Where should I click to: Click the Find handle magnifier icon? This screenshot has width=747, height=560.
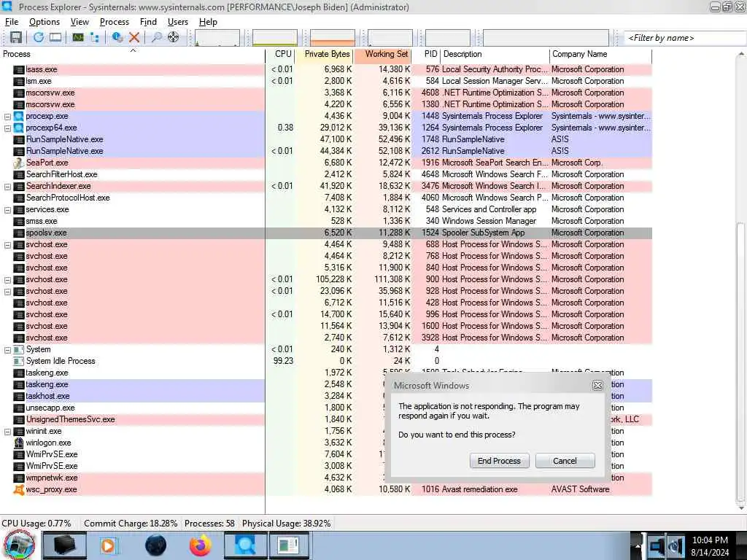point(156,37)
